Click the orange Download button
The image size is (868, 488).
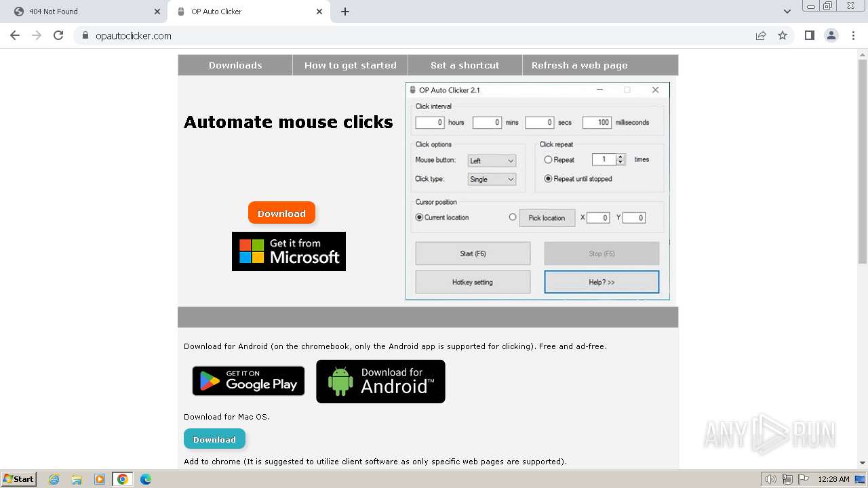pos(281,213)
